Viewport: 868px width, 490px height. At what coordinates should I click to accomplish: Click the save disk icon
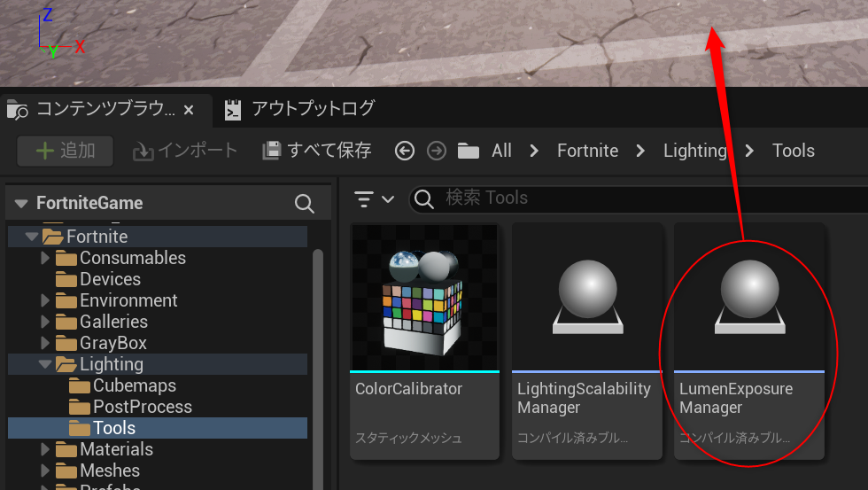(271, 151)
